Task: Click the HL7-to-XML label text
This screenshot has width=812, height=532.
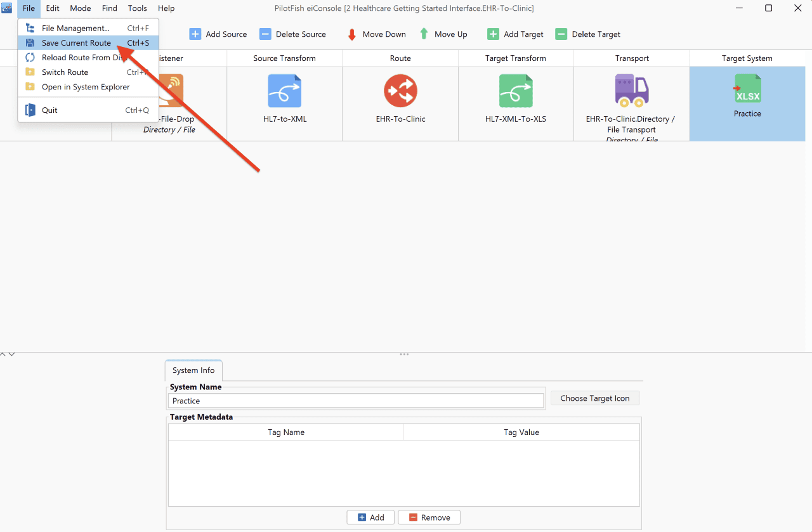Action: (285, 119)
